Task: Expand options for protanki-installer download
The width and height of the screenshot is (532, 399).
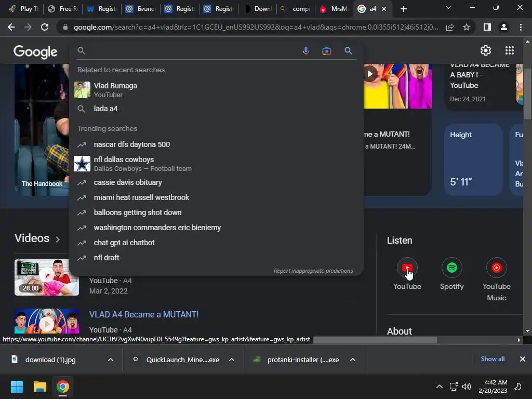Action: pos(353,360)
